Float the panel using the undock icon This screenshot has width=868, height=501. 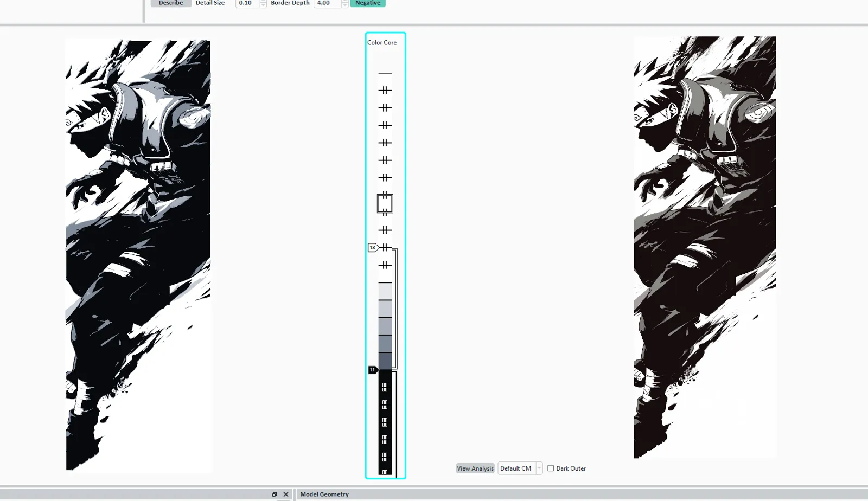point(275,494)
